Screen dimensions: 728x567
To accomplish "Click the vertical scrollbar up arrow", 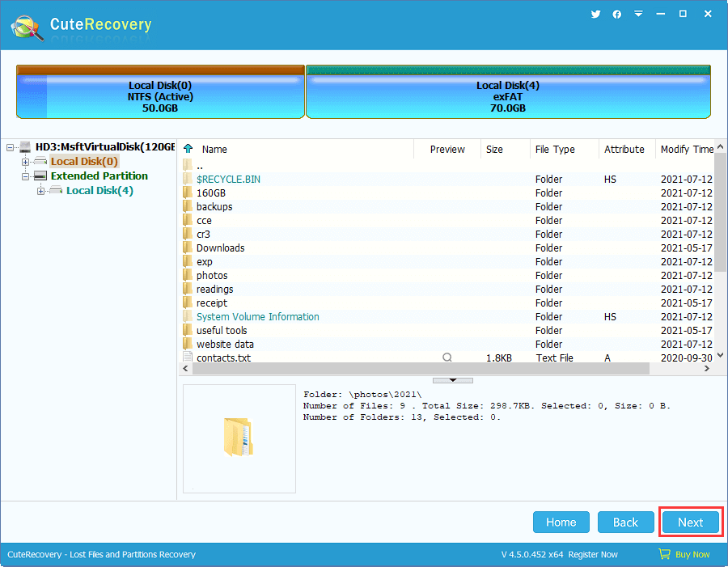I will click(720, 146).
